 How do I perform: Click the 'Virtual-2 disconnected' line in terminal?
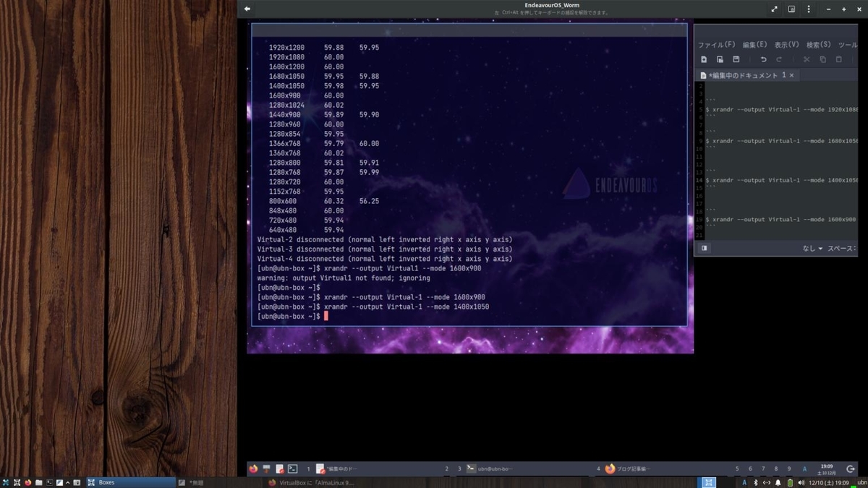(385, 239)
